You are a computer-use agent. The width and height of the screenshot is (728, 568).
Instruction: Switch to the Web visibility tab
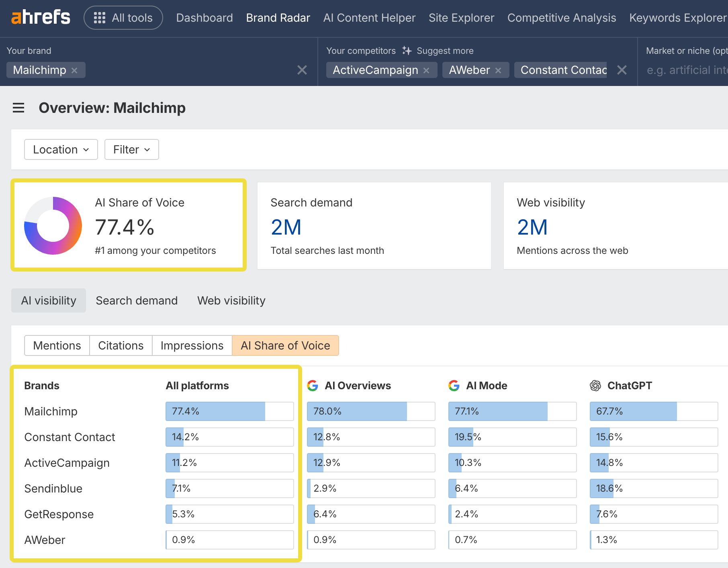(x=231, y=300)
